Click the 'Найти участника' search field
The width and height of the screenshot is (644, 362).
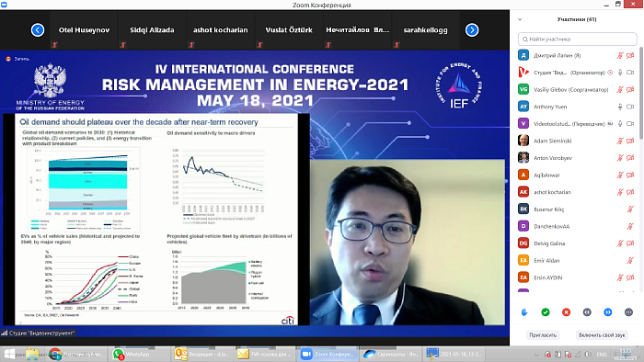pyautogui.click(x=577, y=39)
